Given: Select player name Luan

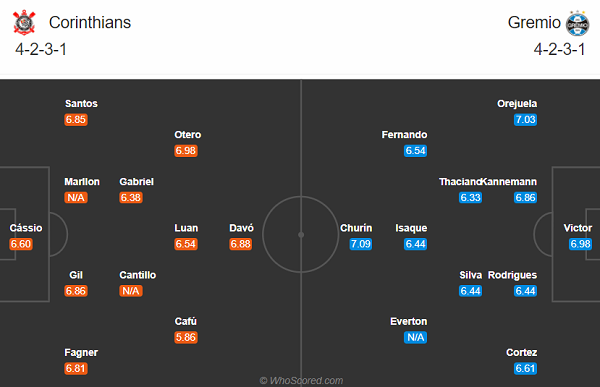Looking at the screenshot, I should [186, 228].
